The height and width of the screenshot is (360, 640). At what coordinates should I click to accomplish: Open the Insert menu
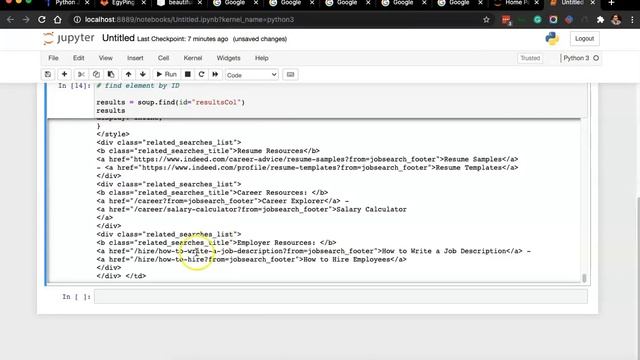135,58
